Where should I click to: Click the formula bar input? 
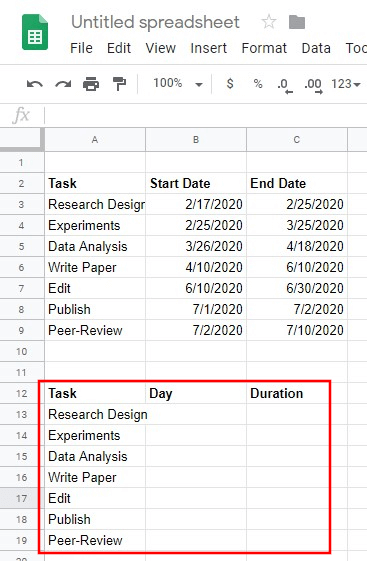point(206,116)
